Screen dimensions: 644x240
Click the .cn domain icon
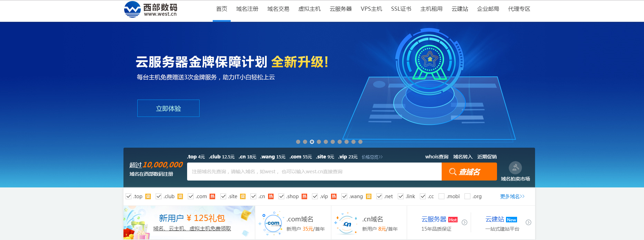[x=347, y=224]
